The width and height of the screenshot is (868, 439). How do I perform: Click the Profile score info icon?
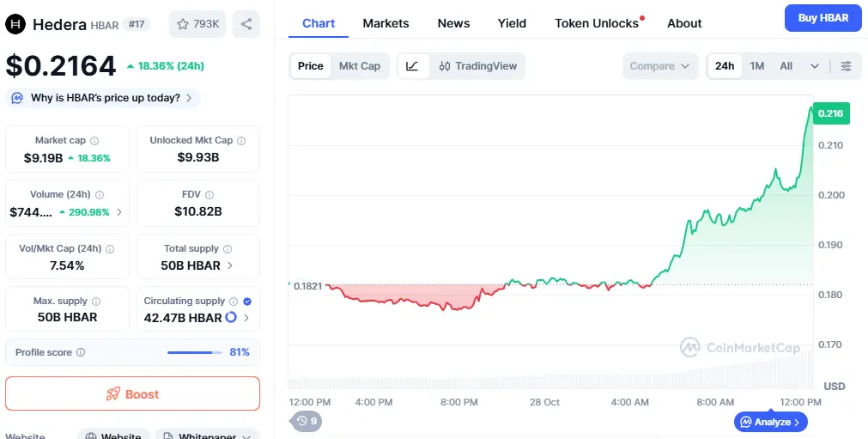click(x=81, y=353)
